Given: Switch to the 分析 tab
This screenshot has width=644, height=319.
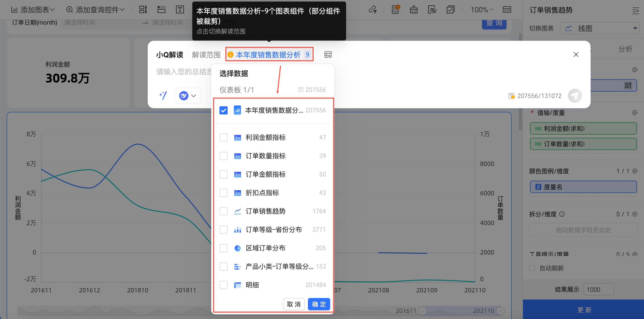Looking at the screenshot, I should click(x=625, y=49).
